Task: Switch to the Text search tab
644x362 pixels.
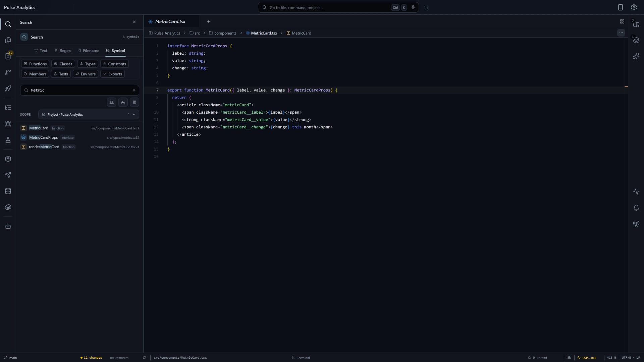Action: pos(41,51)
